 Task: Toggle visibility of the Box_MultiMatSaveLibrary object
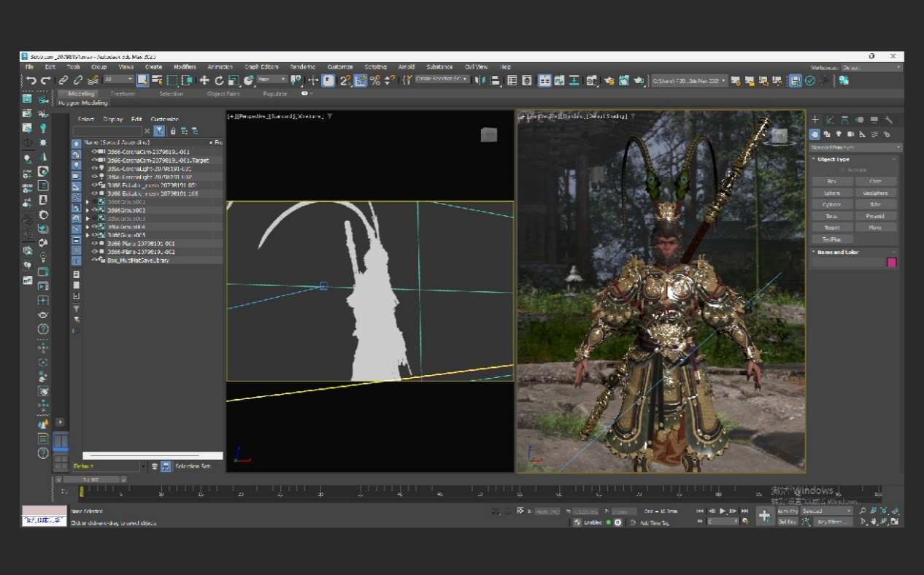click(x=94, y=260)
